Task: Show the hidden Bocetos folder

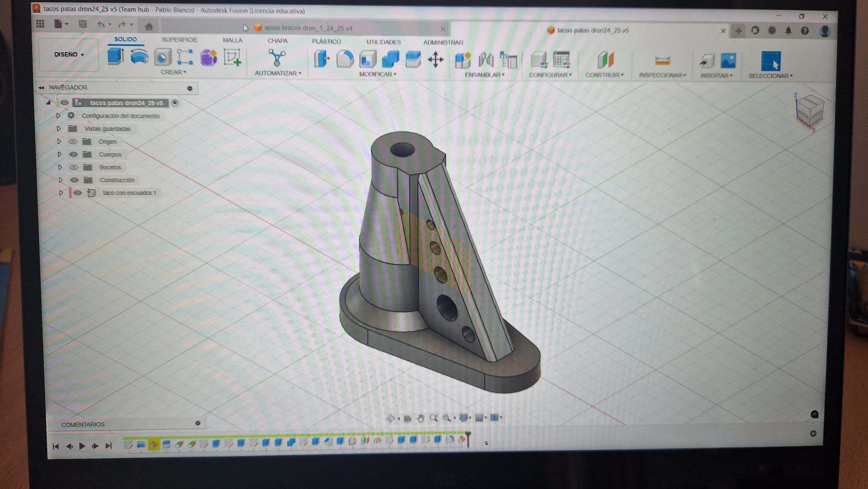Action: coord(74,167)
